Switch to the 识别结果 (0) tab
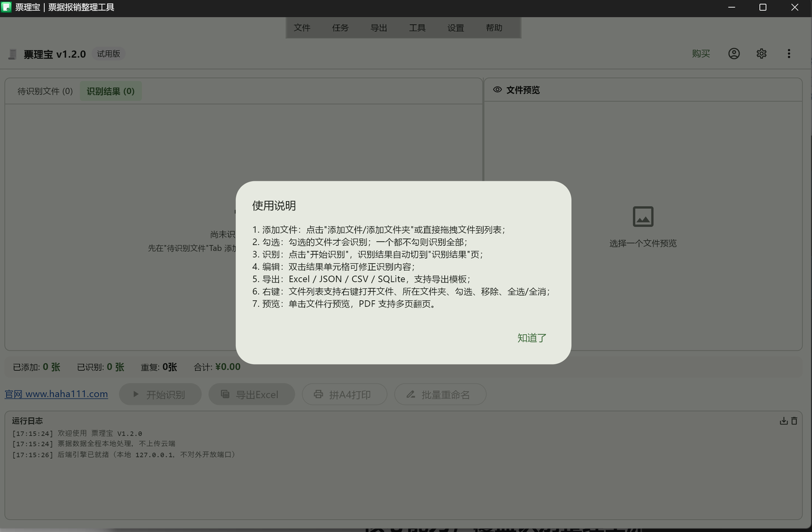This screenshot has height=532, width=812. pyautogui.click(x=111, y=91)
